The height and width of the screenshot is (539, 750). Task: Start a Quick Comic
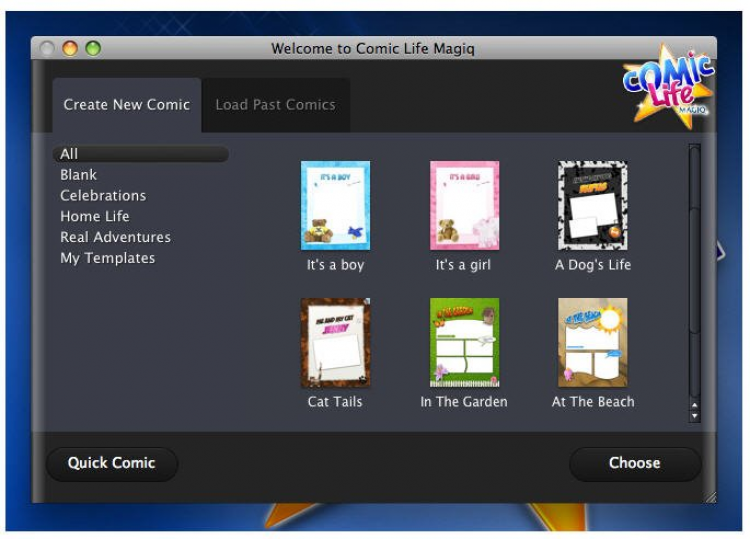click(x=112, y=463)
